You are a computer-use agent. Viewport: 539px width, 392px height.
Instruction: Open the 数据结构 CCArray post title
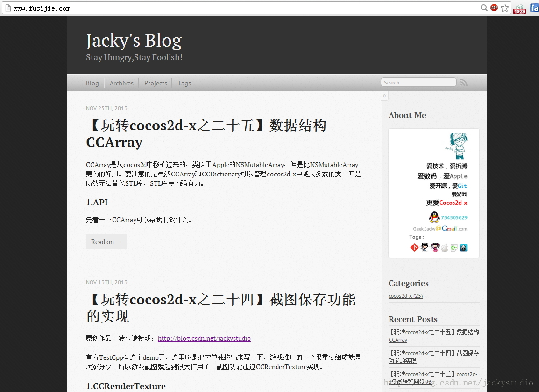coord(206,133)
